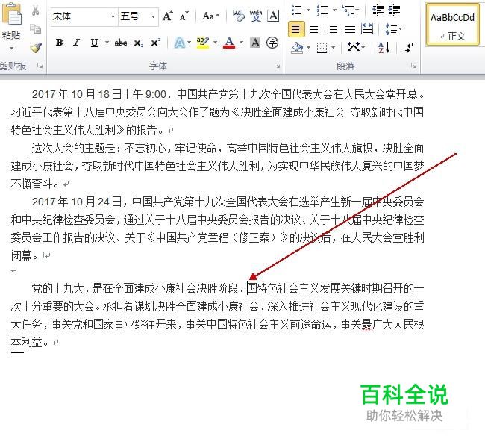Toggle italic formatting
Screen dimensions: 485x448
[x=76, y=43]
